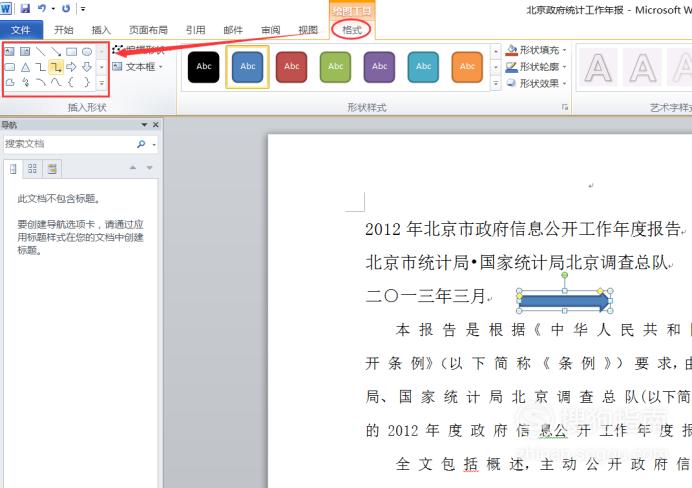Select the right brace shape
Viewport: 692px width, 488px height.
pos(87,82)
